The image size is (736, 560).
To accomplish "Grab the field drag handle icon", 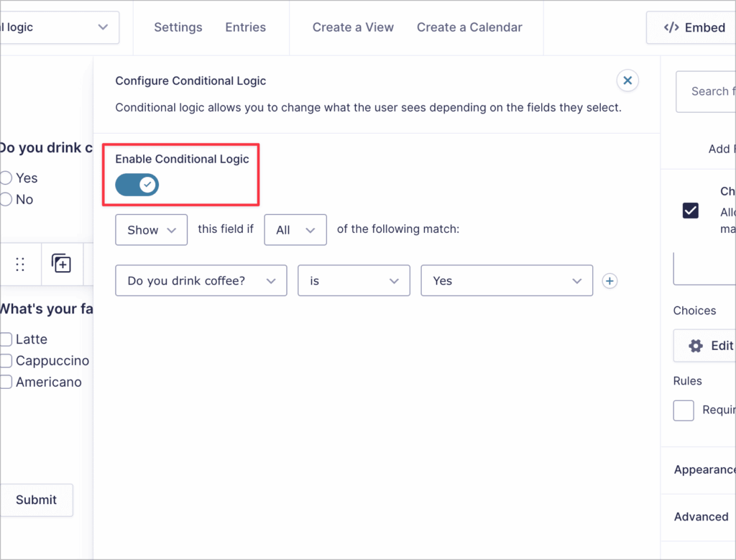I will [20, 264].
